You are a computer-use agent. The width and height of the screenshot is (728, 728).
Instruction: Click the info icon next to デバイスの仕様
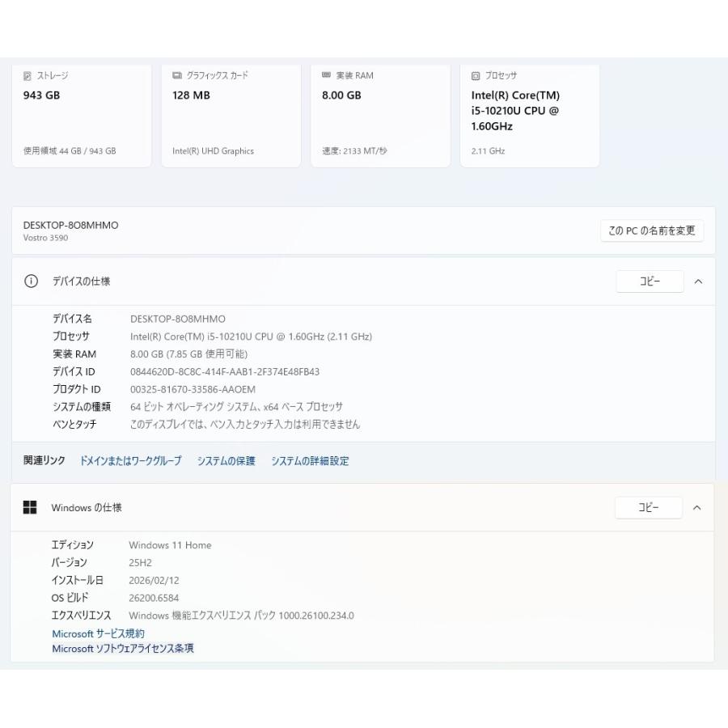[31, 281]
